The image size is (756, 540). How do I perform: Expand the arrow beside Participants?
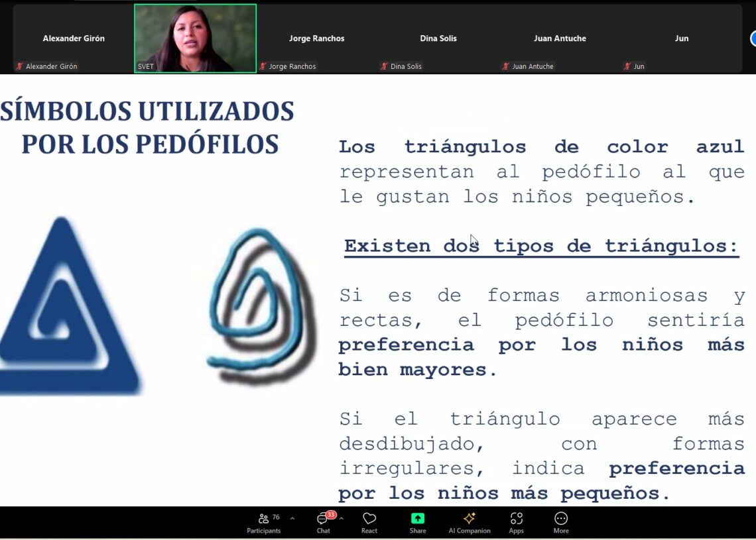click(x=292, y=518)
